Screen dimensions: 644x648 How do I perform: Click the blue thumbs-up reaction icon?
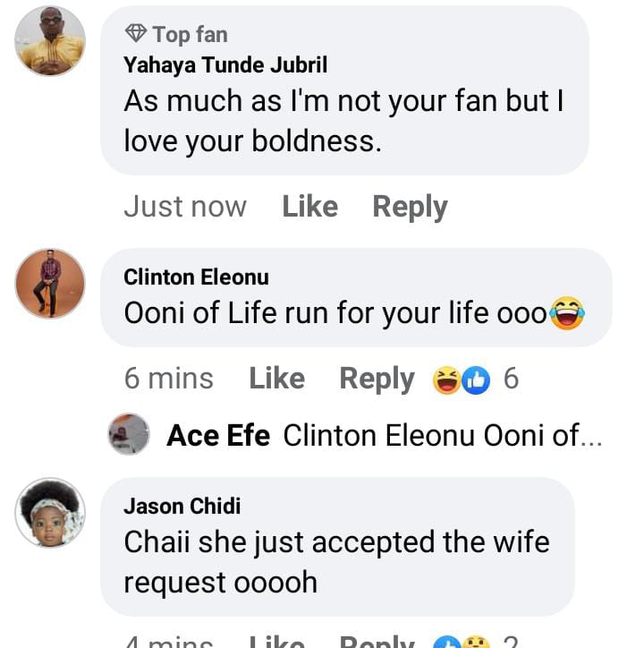coord(476,380)
